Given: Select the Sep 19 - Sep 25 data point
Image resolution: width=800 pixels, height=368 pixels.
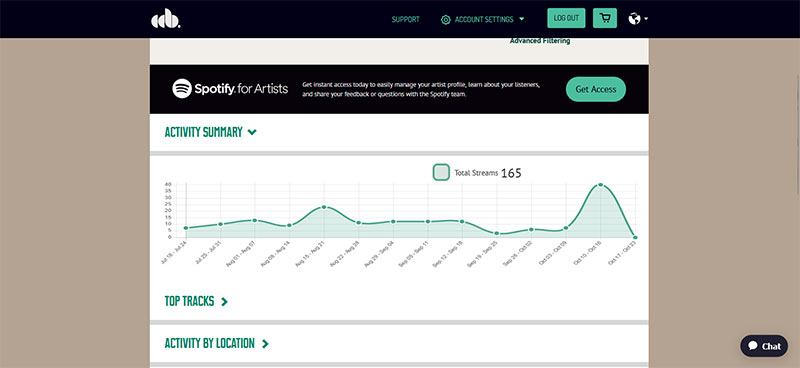Looking at the screenshot, I should click(x=496, y=233).
